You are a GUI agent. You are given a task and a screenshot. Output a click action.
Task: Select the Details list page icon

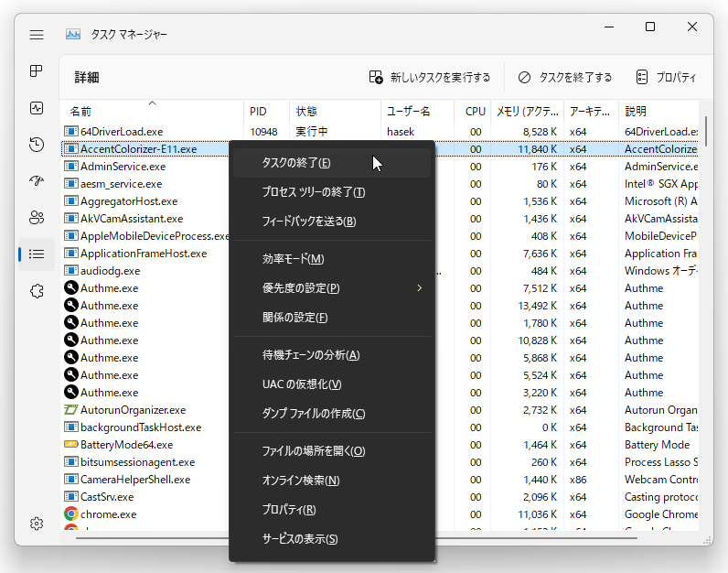(37, 254)
